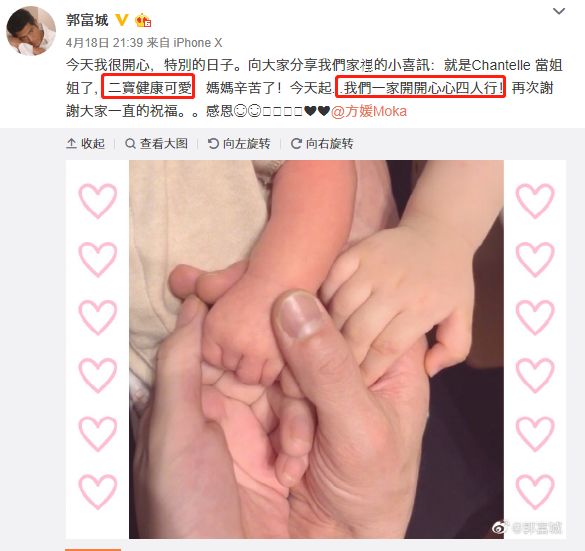Screen dimensions: 585x551
Task: Click the orange tab indicator below image
Action: [x=93, y=550]
